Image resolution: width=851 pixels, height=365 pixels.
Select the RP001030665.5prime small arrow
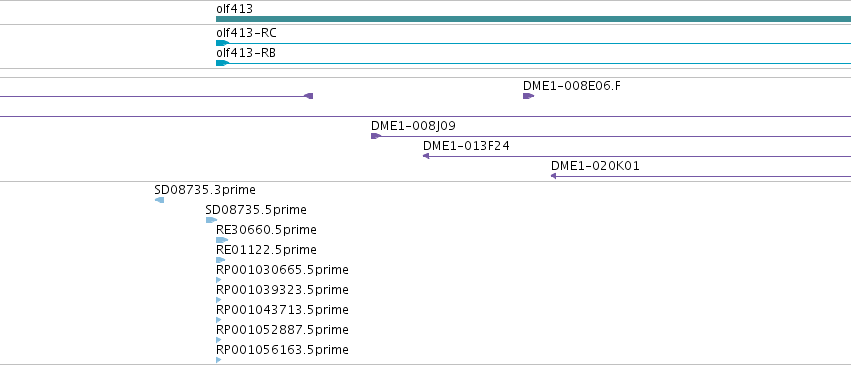tap(219, 280)
